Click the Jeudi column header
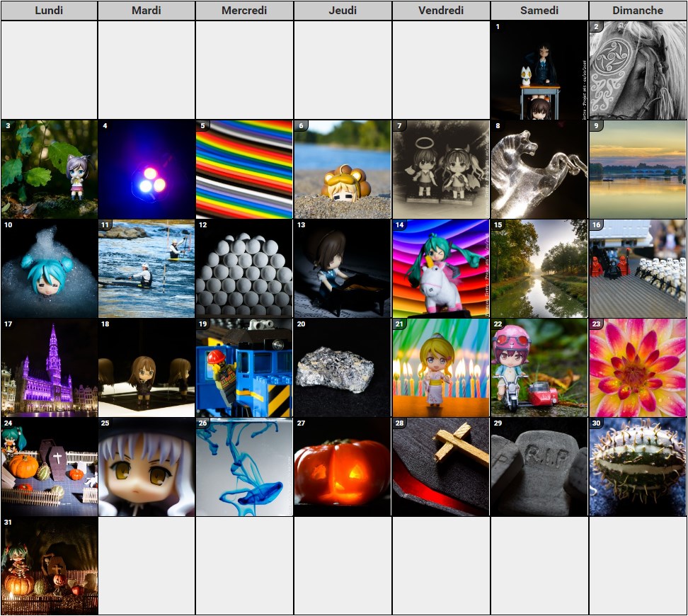Screen dimensions: 688x616 pos(343,11)
